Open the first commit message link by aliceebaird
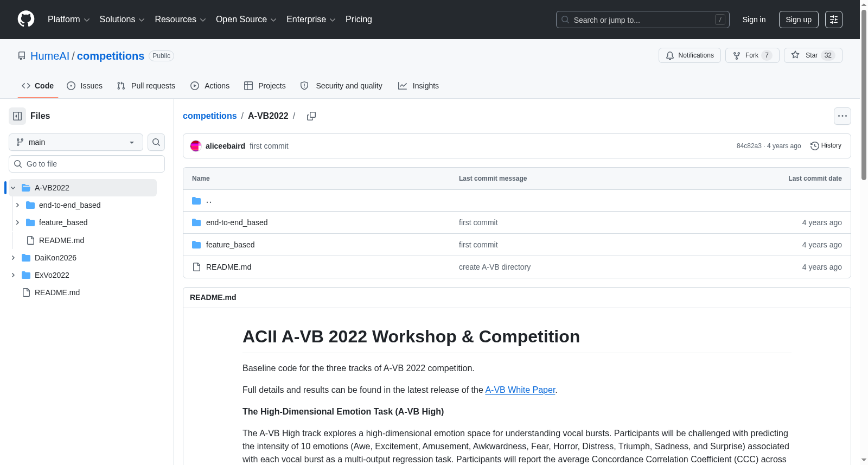This screenshot has height=465, width=868. pyautogui.click(x=269, y=146)
